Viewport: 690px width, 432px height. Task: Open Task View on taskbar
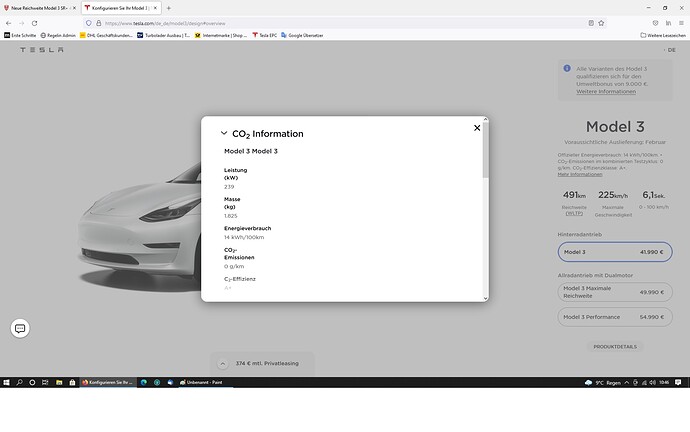click(45, 382)
